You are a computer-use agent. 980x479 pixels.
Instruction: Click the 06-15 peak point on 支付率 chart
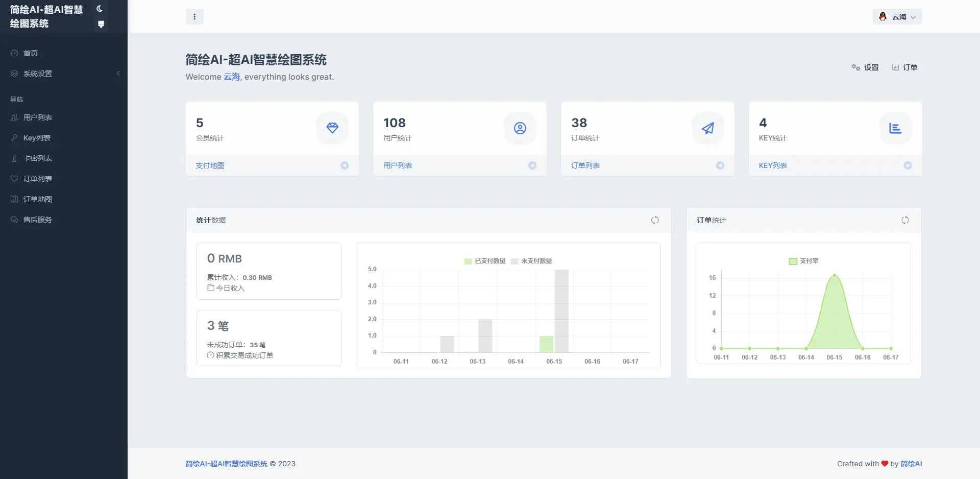835,275
